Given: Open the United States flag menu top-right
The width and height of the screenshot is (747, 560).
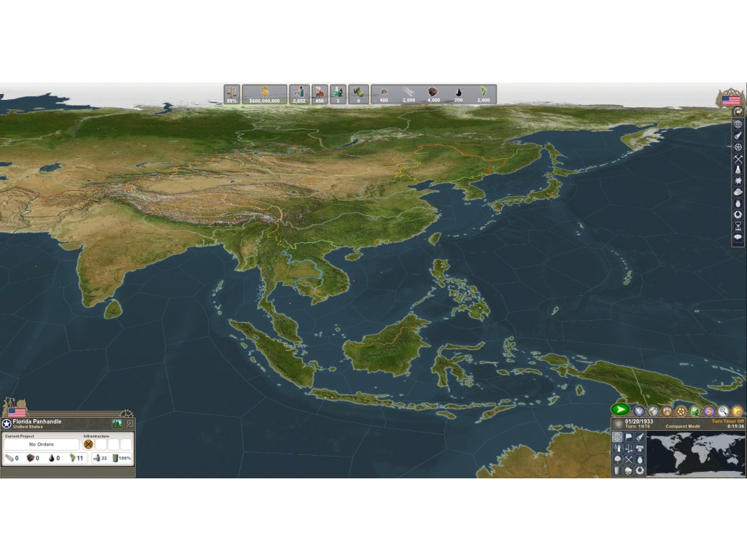Looking at the screenshot, I should 730,99.
